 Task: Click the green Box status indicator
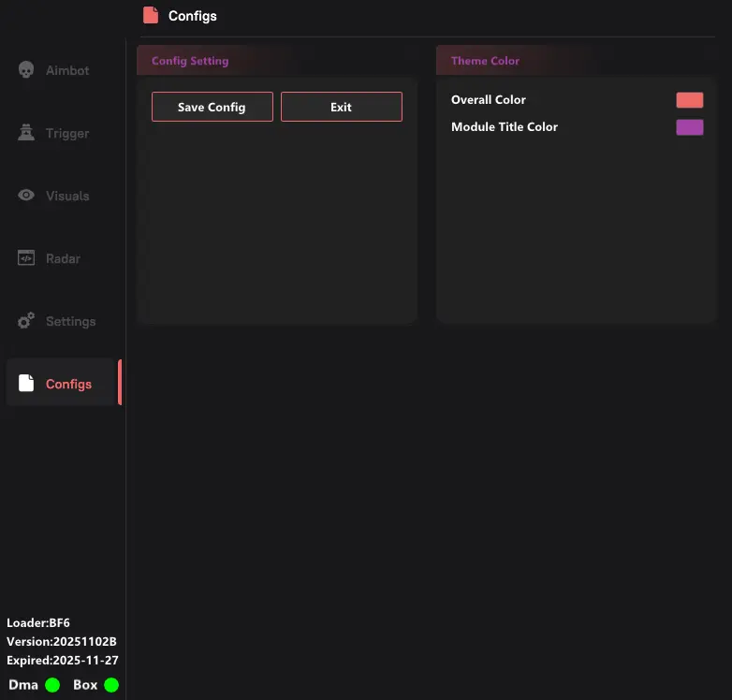(111, 685)
